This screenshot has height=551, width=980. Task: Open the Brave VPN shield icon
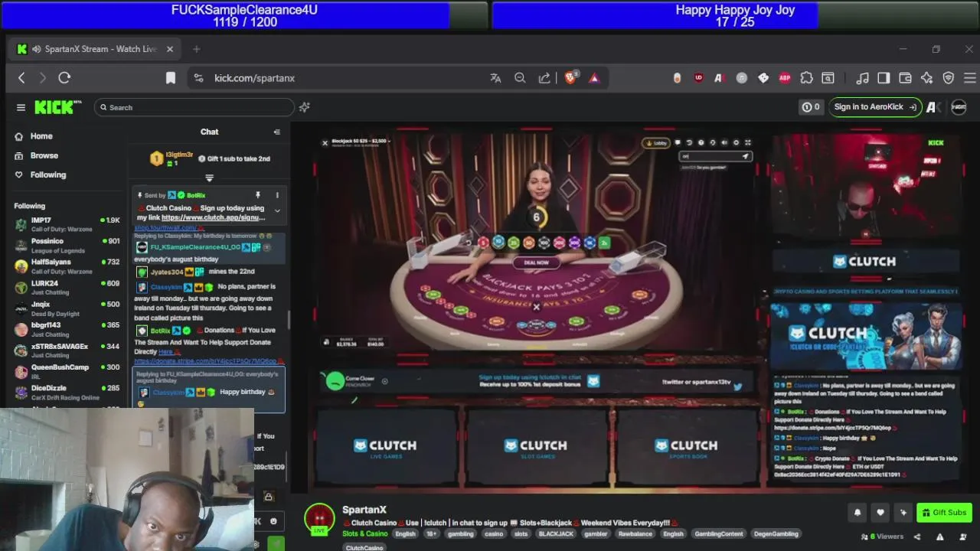coord(948,77)
